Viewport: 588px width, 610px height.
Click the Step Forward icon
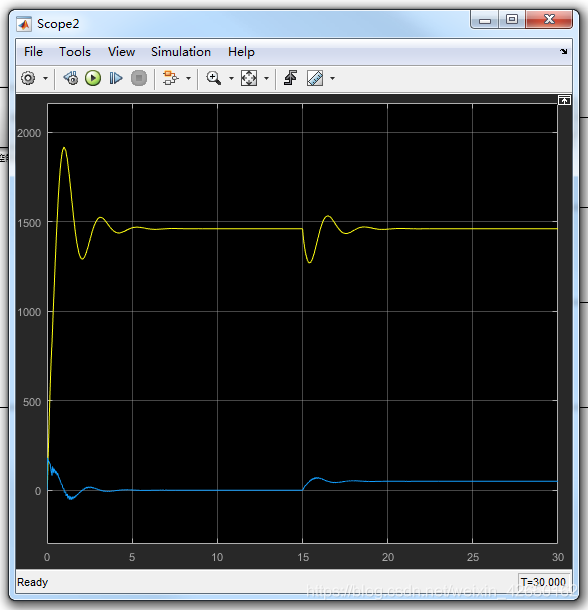click(116, 78)
